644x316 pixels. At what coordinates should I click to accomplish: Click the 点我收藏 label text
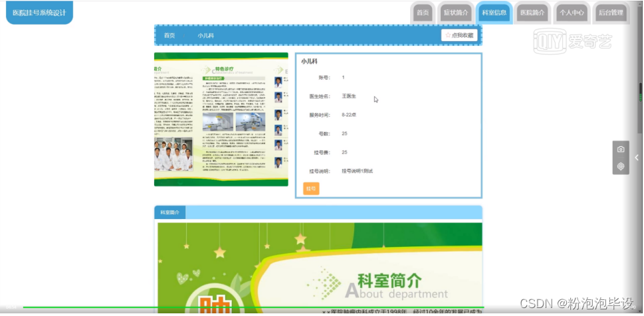tap(463, 35)
